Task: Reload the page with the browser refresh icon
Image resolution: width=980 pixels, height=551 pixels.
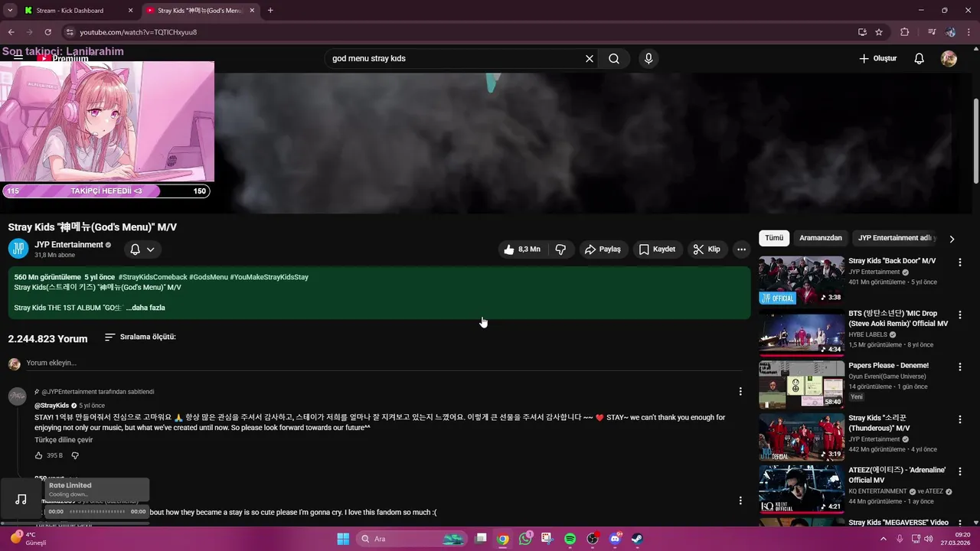Action: click(x=47, y=32)
